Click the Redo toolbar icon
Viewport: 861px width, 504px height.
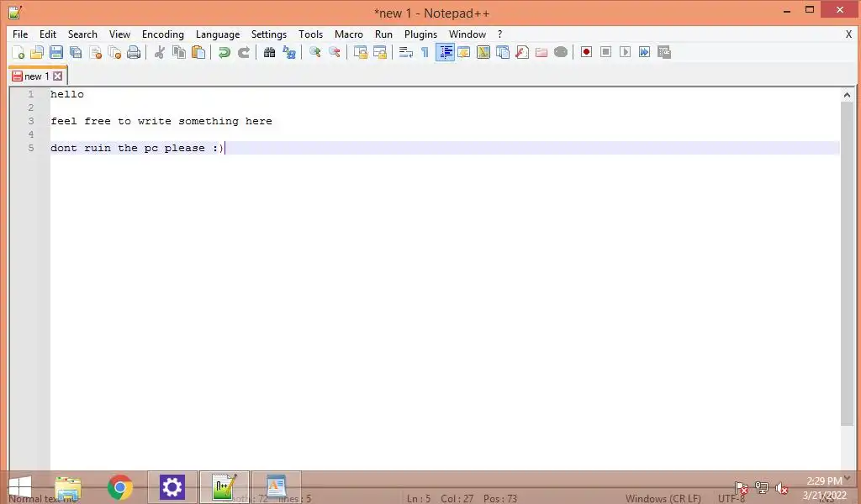click(244, 52)
